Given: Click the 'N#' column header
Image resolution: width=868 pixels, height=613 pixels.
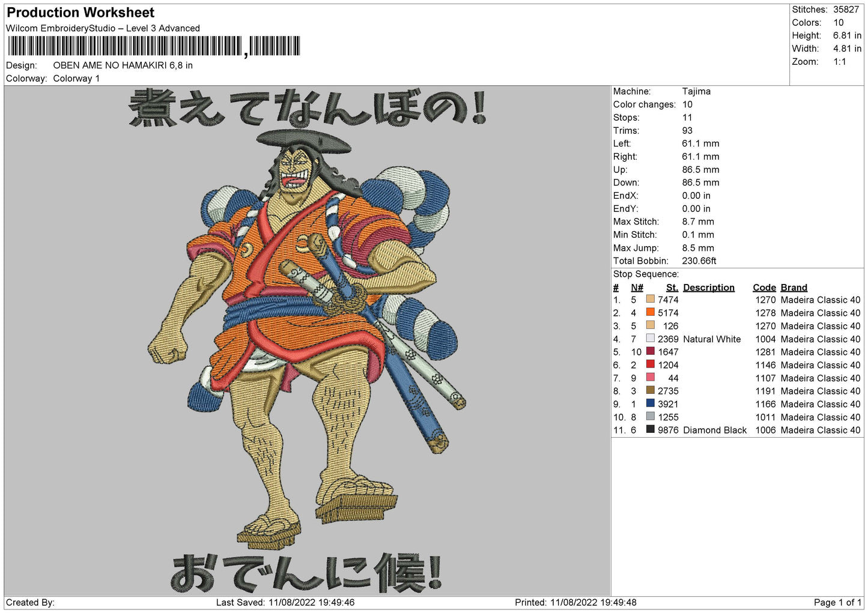Looking at the screenshot, I should pos(637,288).
